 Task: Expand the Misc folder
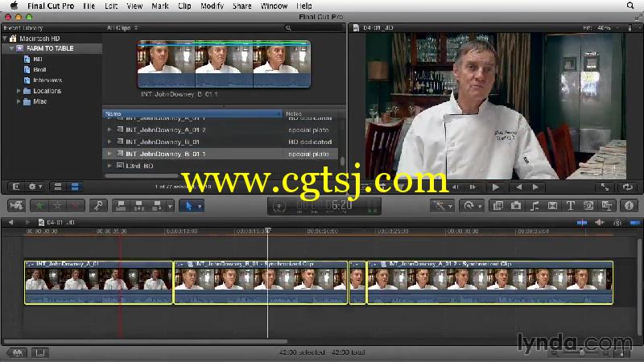click(18, 101)
